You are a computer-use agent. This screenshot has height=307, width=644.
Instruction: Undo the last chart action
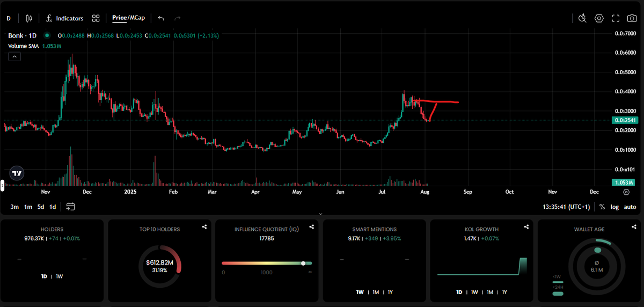click(x=161, y=18)
